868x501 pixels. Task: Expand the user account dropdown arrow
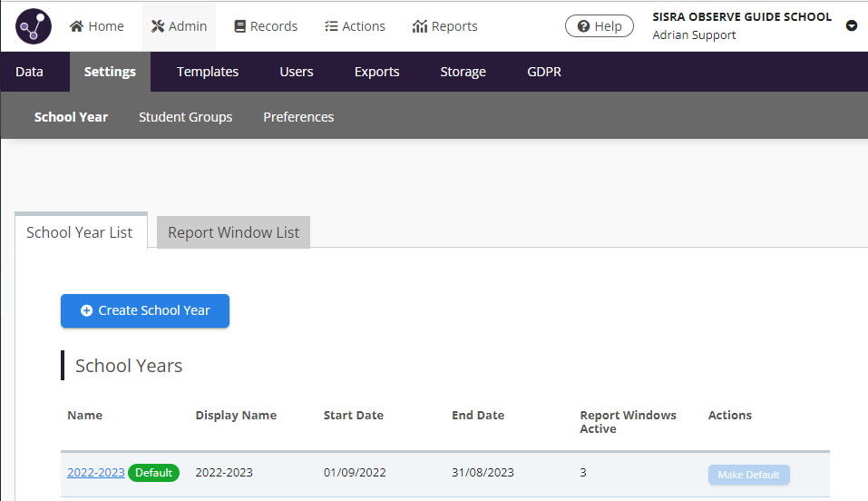[852, 25]
